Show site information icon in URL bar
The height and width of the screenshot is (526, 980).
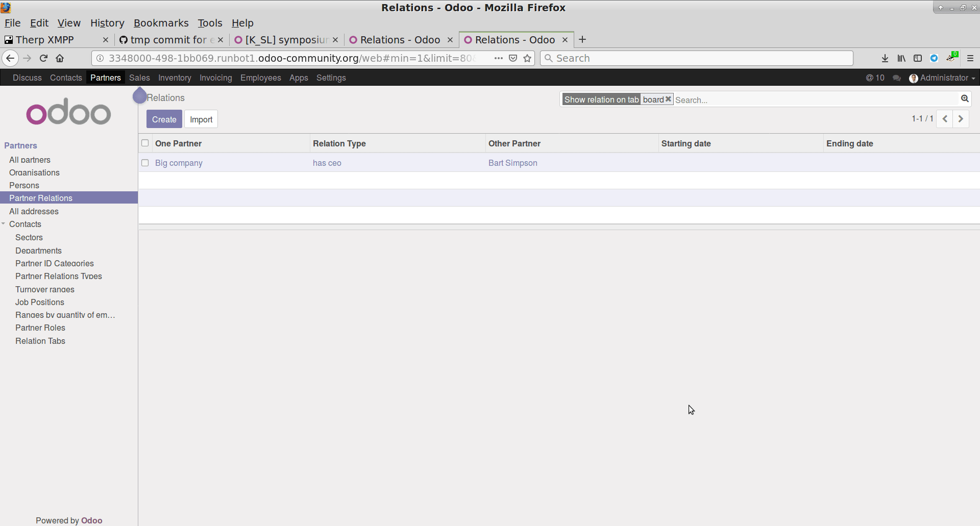click(100, 58)
